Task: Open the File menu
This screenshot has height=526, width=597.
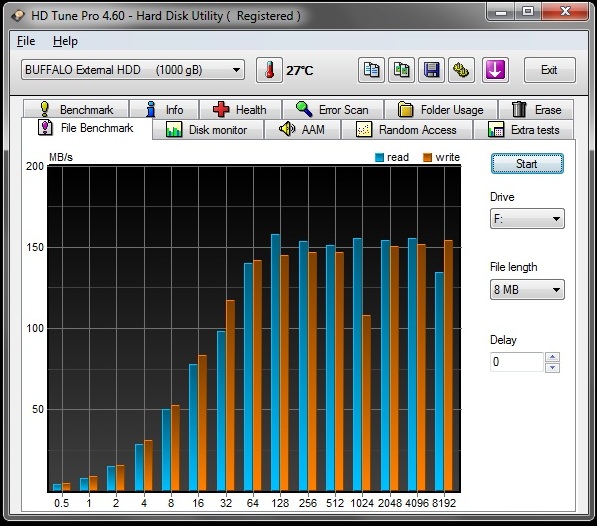Action: pos(26,41)
